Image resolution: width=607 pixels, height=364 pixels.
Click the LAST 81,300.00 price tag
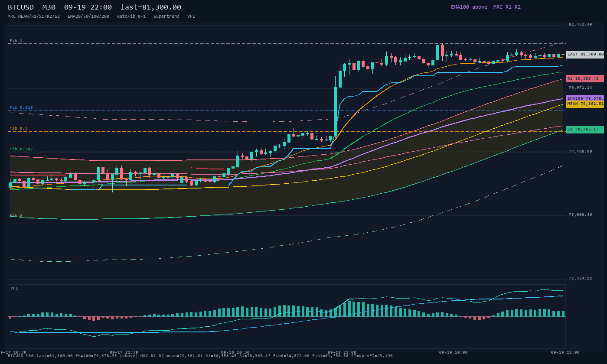pyautogui.click(x=585, y=55)
